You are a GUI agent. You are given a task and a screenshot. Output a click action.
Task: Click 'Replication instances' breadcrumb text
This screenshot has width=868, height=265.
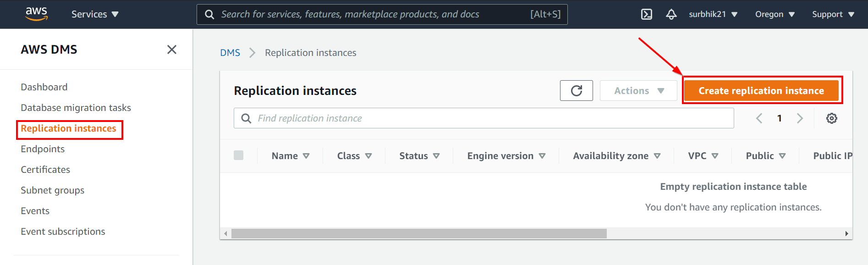311,53
